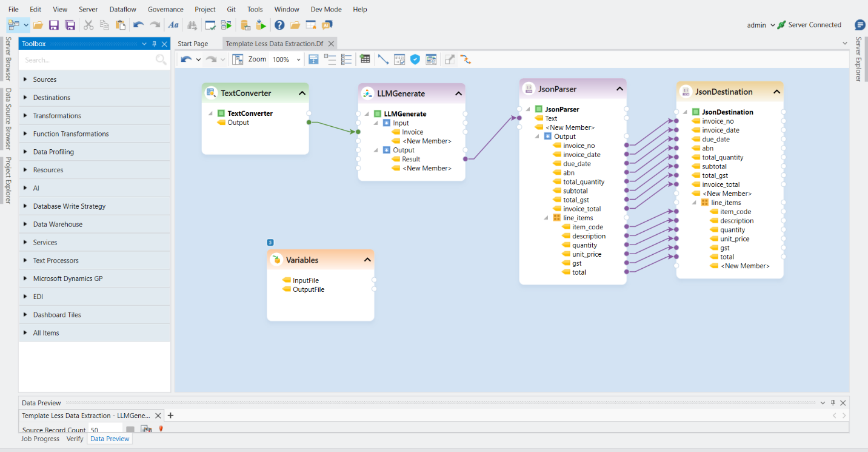
Task: Click the green table-with-plus icon in dataflow toolbar
Action: 365,59
